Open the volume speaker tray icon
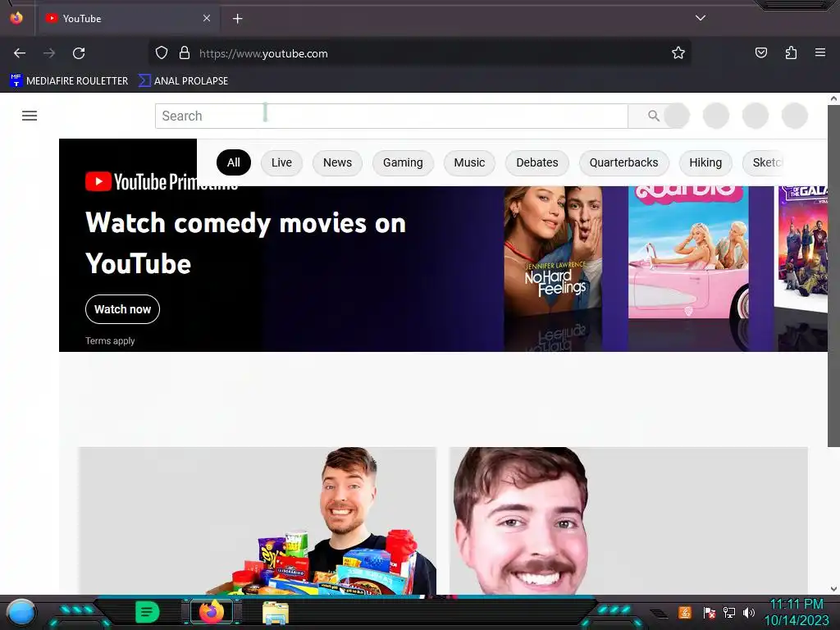840x630 pixels. click(748, 612)
